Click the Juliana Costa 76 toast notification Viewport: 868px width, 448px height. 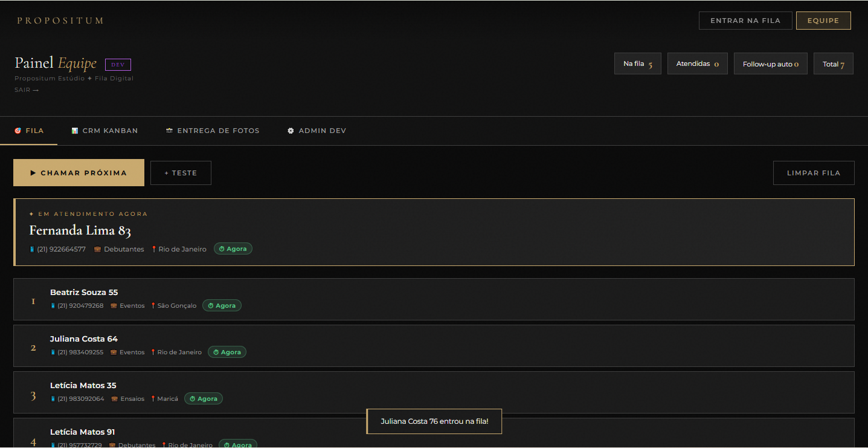434,421
